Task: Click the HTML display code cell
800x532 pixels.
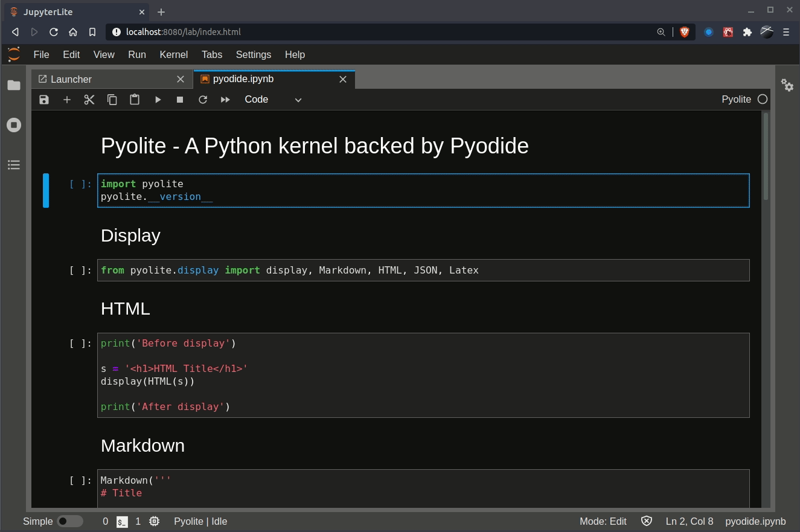Action: [x=423, y=375]
